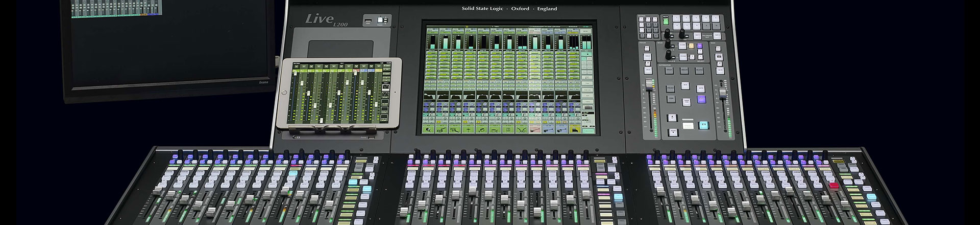Push the yellow lit button in the Solo section
980x225 pixels.
(x=691, y=45)
